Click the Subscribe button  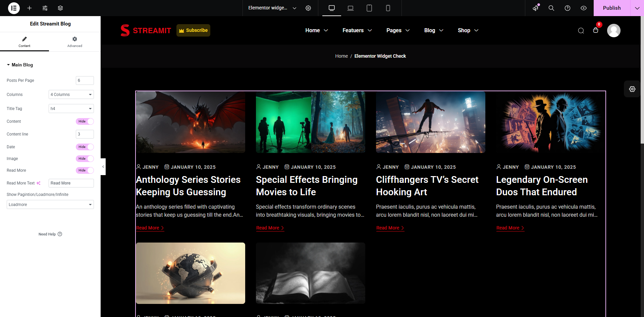tap(194, 30)
